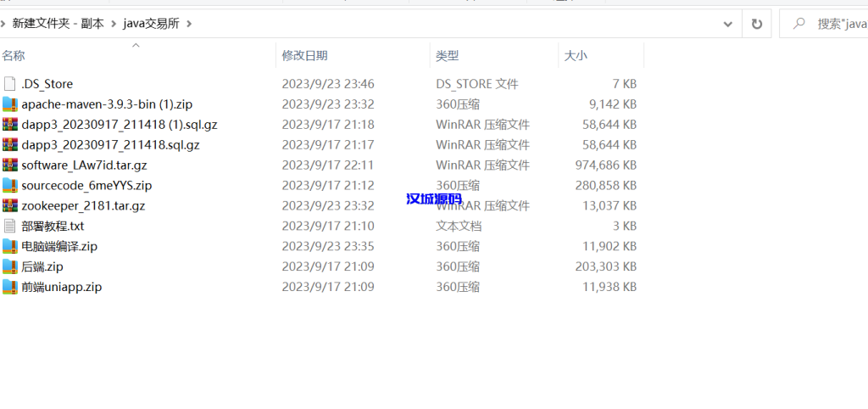This screenshot has width=868, height=409.
Task: Sort by the 类型 column header
Action: pos(447,55)
